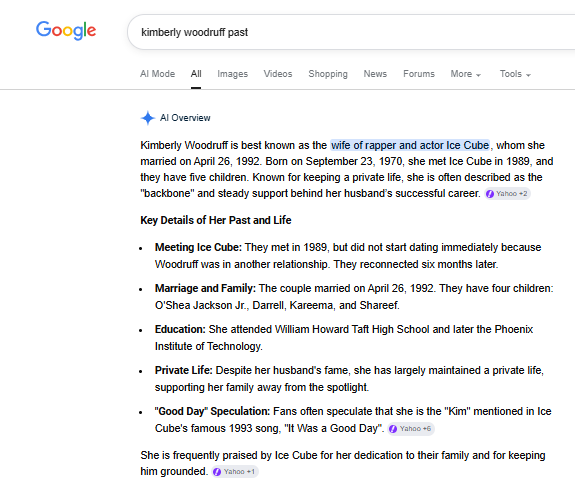Click the 'Meeting Ice Cube:' bullet label

[198, 248]
